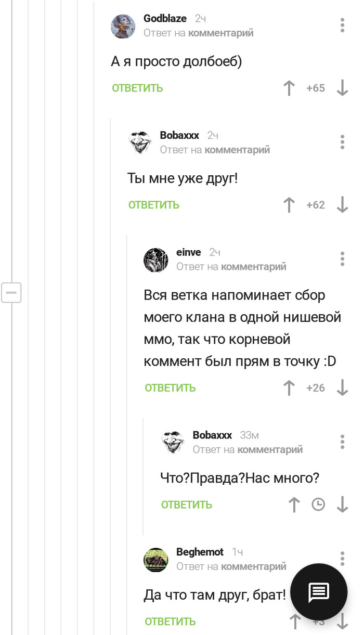
Task: Click the "Ответ на комментарий" link under einve
Action: [231, 267]
